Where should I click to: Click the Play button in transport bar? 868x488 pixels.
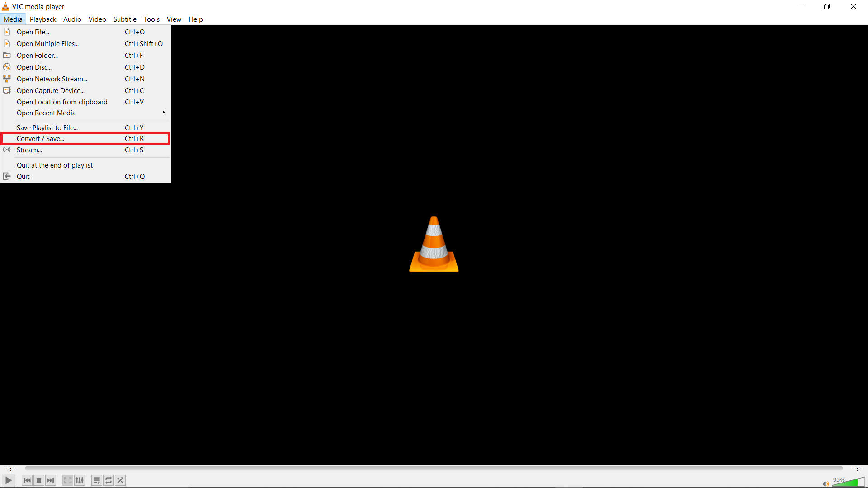8,480
